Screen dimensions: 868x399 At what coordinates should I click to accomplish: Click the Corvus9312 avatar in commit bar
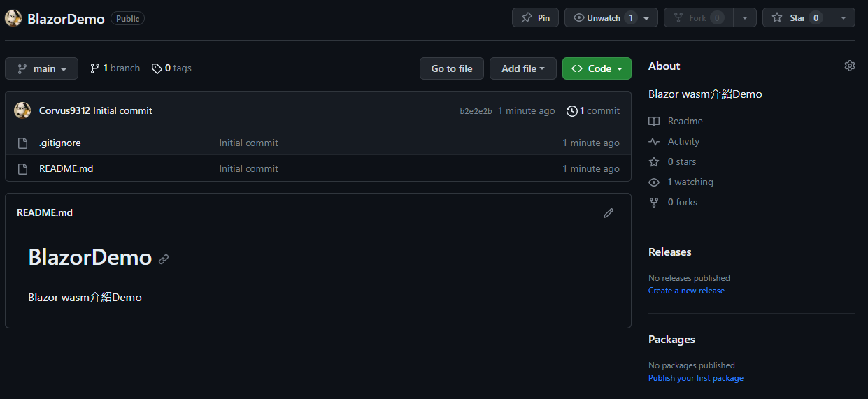[x=22, y=110]
